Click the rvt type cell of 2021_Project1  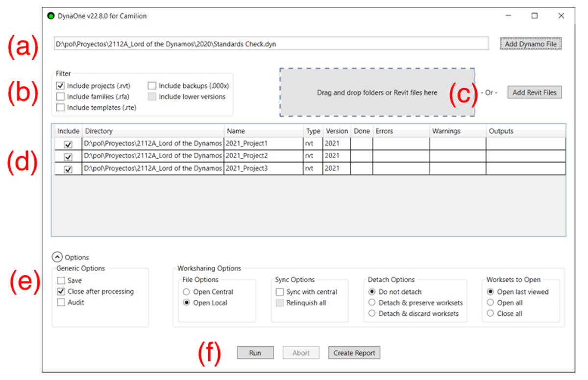click(x=313, y=144)
